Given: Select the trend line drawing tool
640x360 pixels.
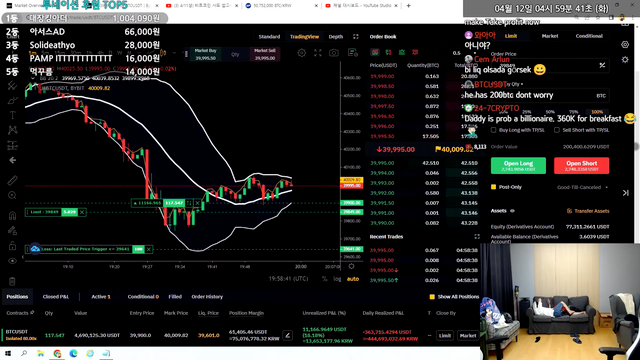Looking at the screenshot, I should pyautogui.click(x=12, y=85).
